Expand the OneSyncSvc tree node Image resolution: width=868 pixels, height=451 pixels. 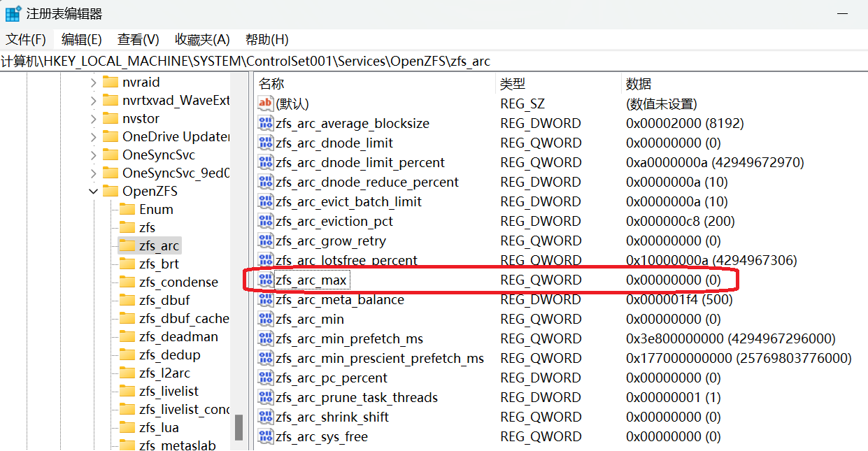[x=94, y=155]
